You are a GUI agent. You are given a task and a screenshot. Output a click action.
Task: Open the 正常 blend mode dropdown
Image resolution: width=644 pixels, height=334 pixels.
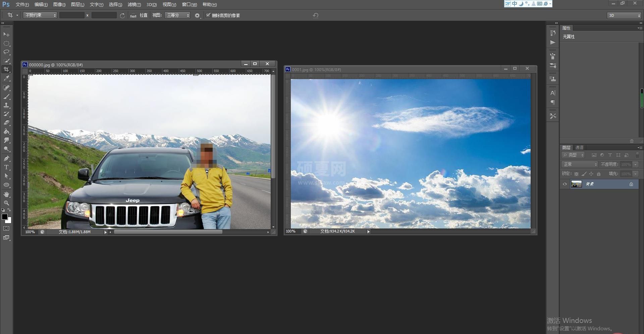pos(580,164)
